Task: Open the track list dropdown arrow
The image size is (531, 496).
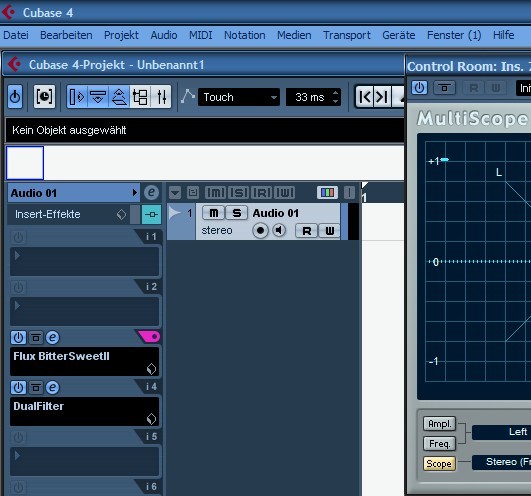Action: 175,192
